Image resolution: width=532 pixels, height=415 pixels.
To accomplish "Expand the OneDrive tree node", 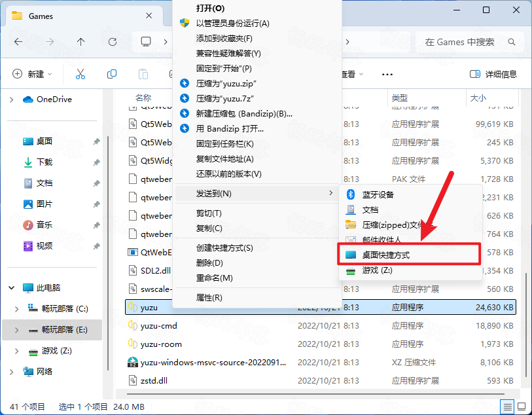I will pos(12,99).
